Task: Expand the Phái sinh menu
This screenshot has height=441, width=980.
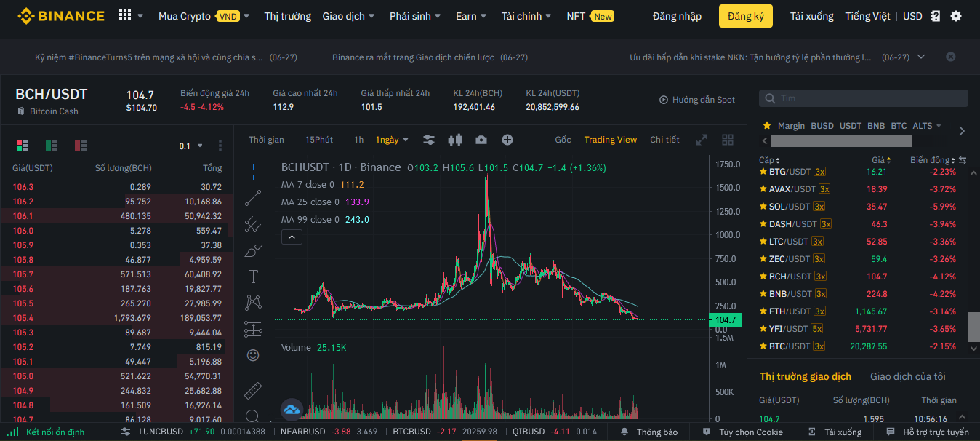Action: pos(415,16)
